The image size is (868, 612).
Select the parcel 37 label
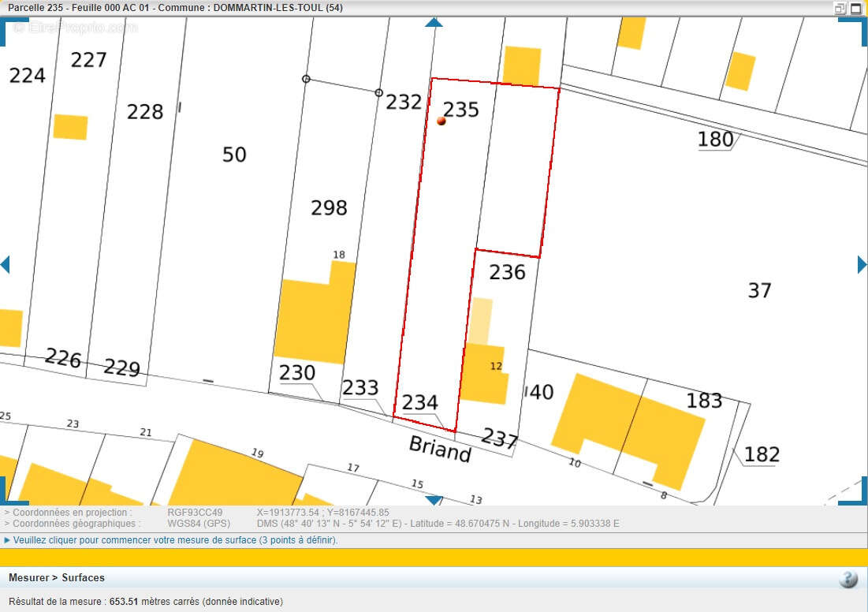tap(759, 290)
